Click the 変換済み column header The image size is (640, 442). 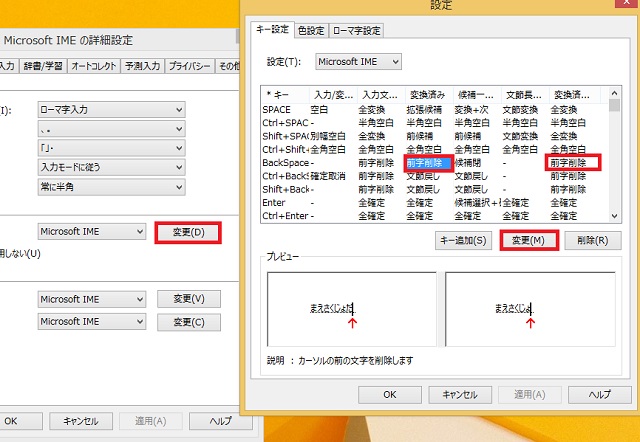click(428, 94)
